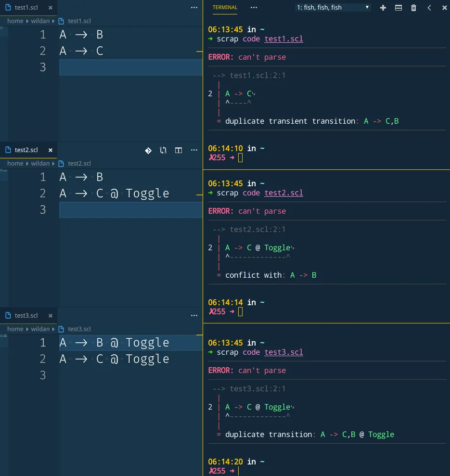The width and height of the screenshot is (450, 476).
Task: Open more actions menu for test1.scl editor
Action: (x=194, y=8)
